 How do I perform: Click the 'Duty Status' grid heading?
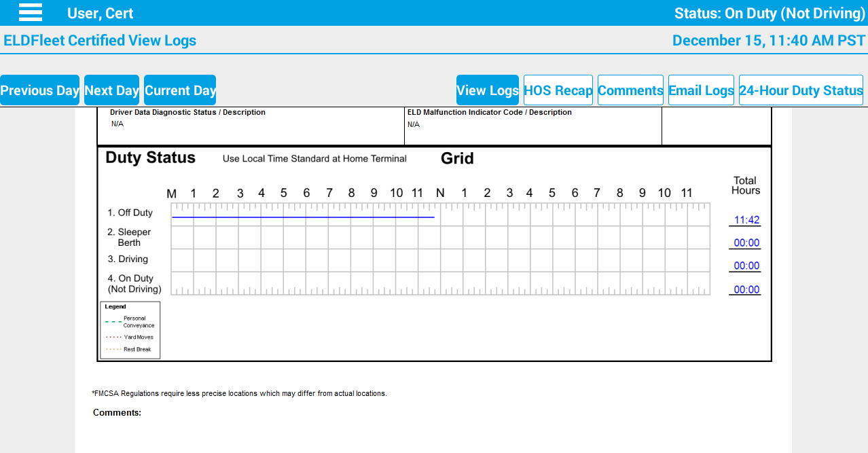click(150, 158)
